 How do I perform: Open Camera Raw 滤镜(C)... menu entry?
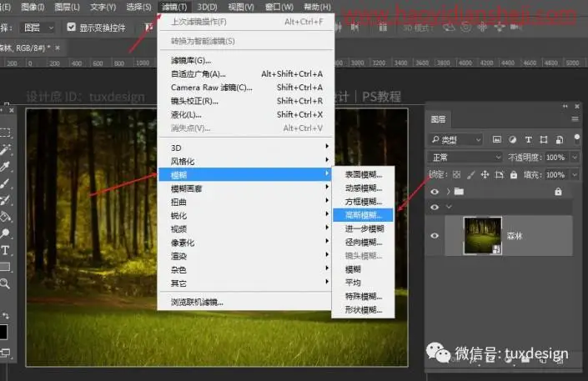point(245,88)
